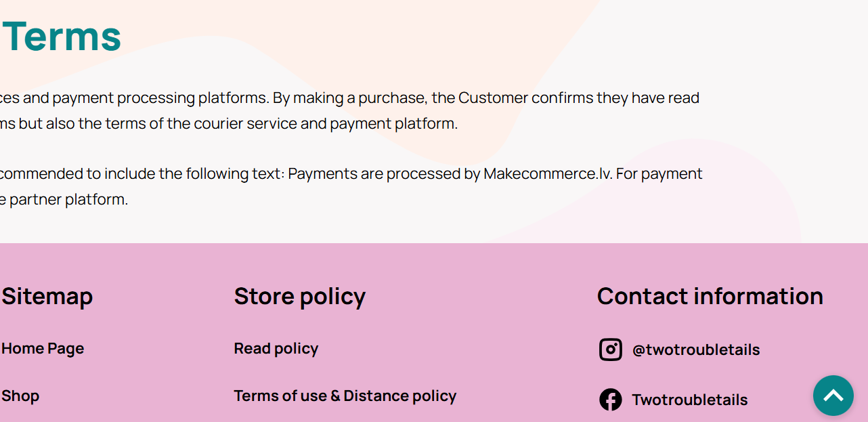Click the teal scroll-to-top arrow button

coord(833,396)
